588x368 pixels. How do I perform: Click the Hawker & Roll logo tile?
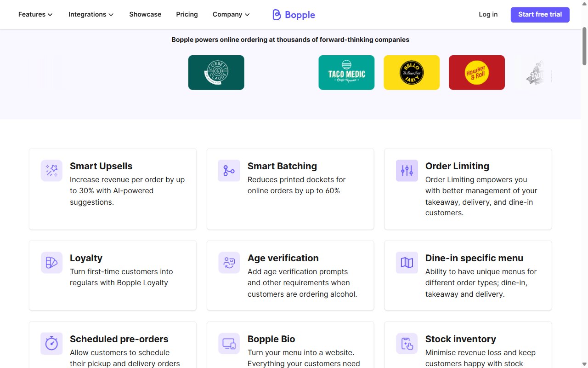(477, 73)
